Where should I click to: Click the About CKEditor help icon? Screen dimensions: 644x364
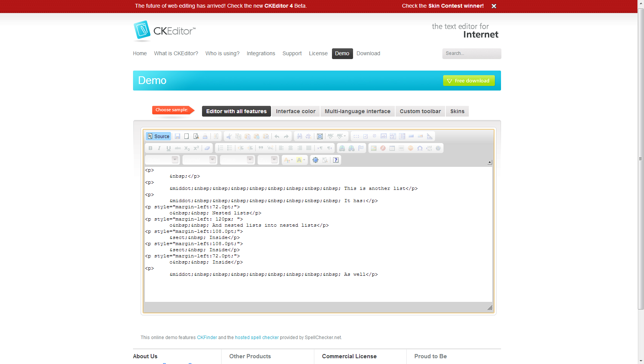(336, 160)
